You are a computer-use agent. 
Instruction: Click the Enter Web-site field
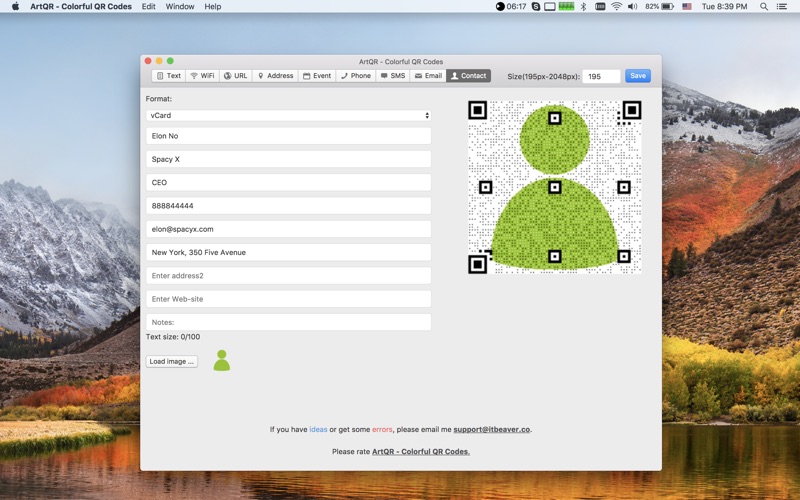(288, 299)
